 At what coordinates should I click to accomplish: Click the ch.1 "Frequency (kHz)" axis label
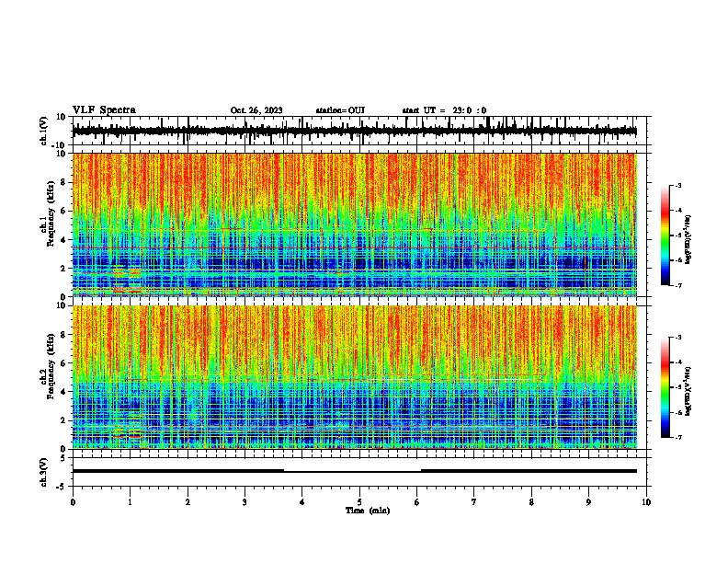coord(51,213)
